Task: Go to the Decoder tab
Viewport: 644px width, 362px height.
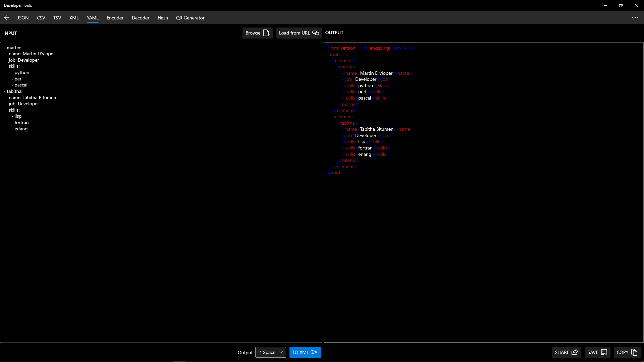Action: [x=141, y=18]
